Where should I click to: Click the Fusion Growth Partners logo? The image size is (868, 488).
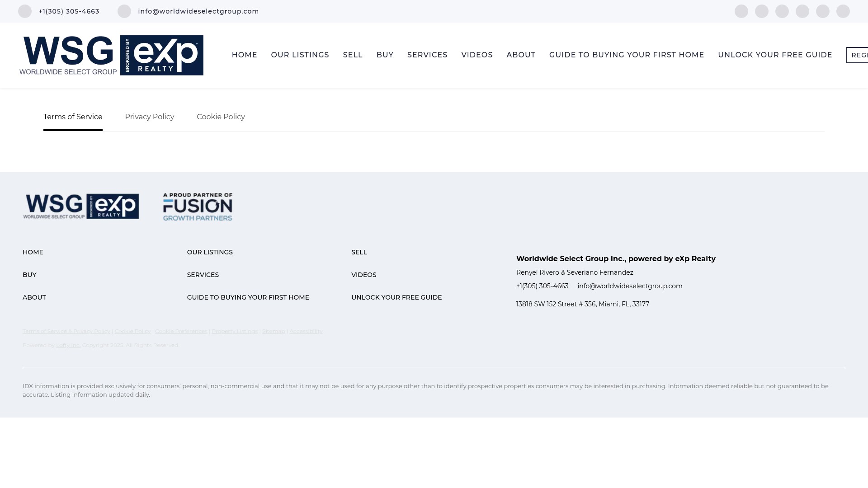coord(198,207)
